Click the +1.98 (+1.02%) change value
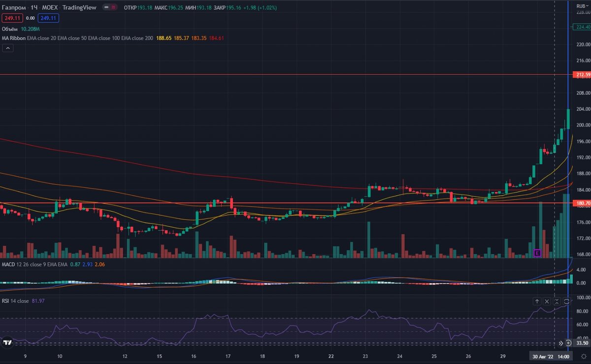This screenshot has height=364, width=591. point(260,8)
